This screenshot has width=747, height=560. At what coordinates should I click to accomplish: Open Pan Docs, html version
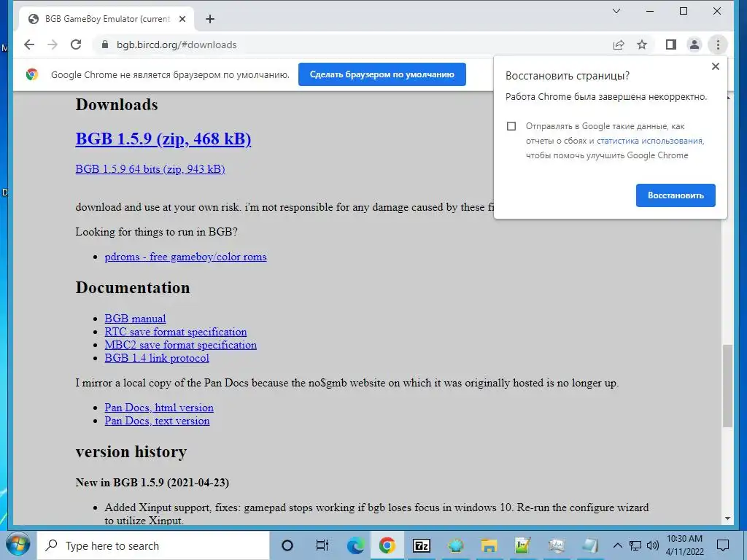tap(159, 408)
